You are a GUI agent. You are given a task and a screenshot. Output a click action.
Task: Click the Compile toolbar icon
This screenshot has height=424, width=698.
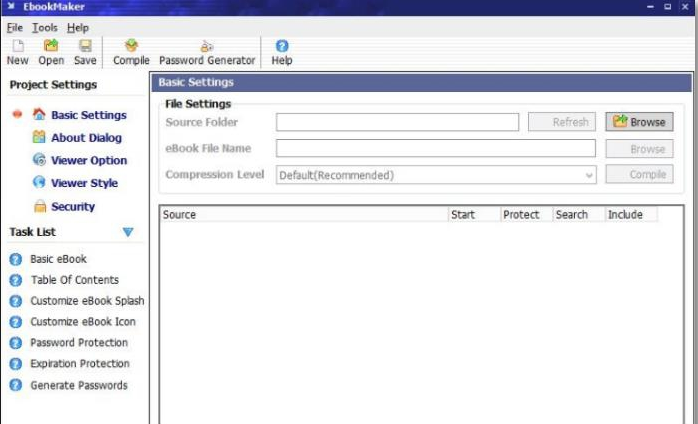pyautogui.click(x=131, y=46)
